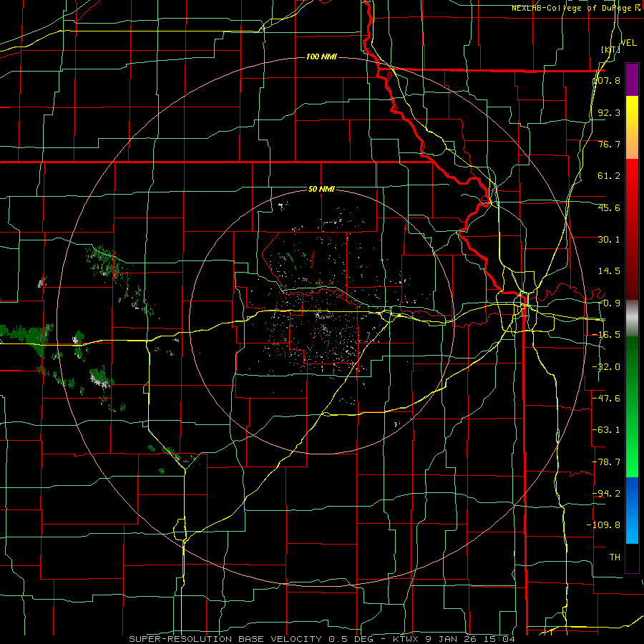Click the -47.6 legend value

(607, 399)
